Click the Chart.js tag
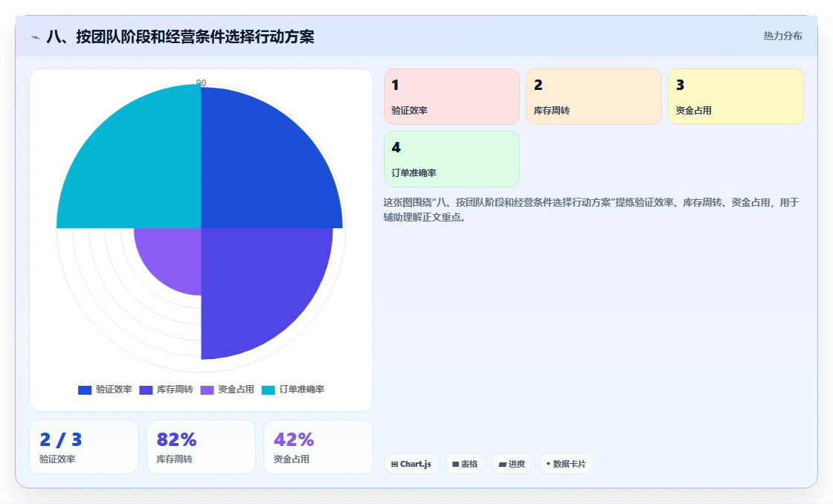This screenshot has width=833, height=504. pyautogui.click(x=411, y=464)
